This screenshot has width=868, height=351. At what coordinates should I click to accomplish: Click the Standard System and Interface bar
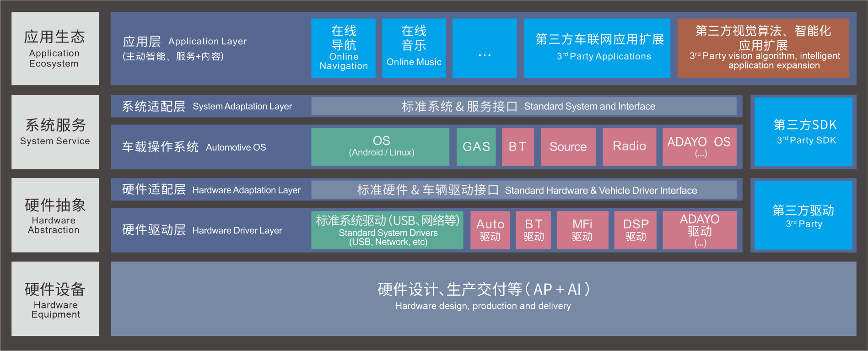(523, 106)
